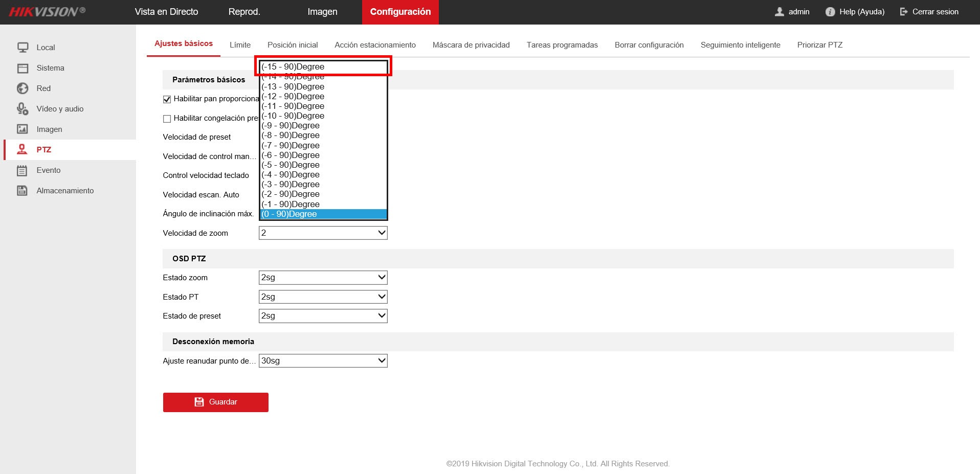This screenshot has height=474, width=980.
Task: Open the Tareas programadas tab
Action: (x=562, y=45)
